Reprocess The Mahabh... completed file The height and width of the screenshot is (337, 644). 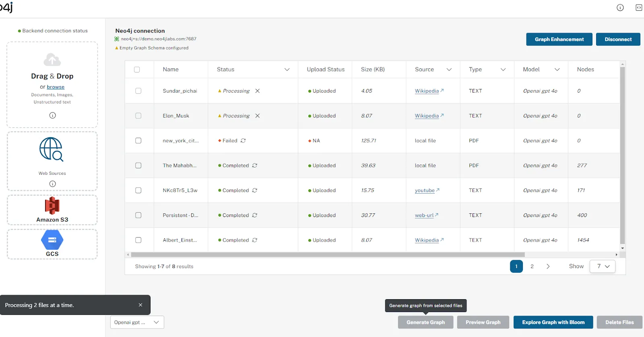(254, 165)
